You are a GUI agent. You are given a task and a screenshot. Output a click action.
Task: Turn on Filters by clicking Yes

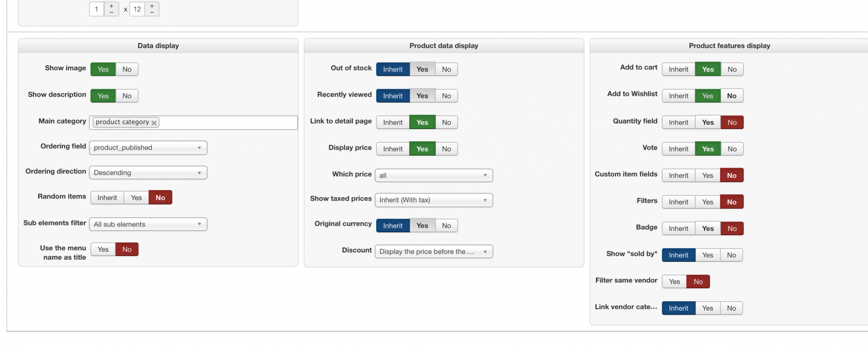click(707, 202)
